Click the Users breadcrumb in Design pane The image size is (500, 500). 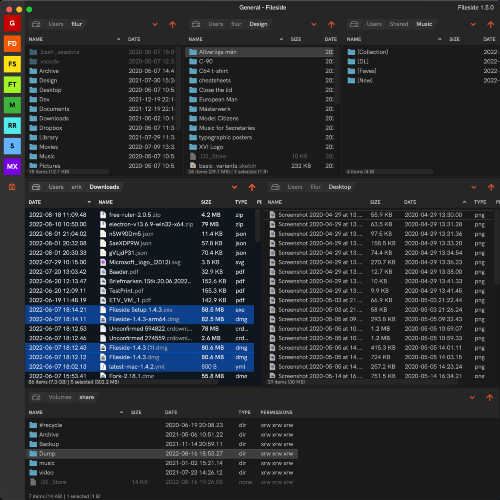[216, 24]
